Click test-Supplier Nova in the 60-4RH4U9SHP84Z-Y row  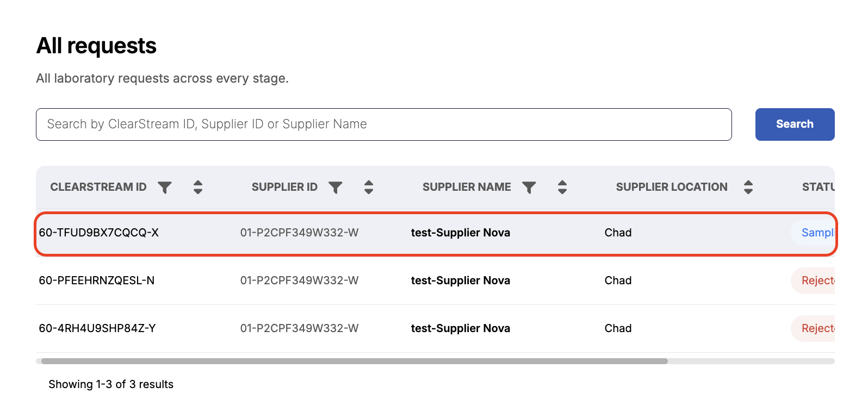[461, 328]
